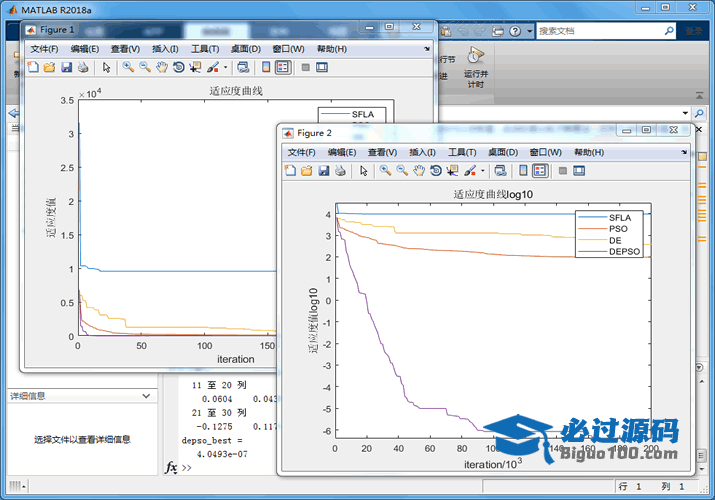Click Show Plot Tools in Figure 1
715x500 pixels.
[322, 67]
